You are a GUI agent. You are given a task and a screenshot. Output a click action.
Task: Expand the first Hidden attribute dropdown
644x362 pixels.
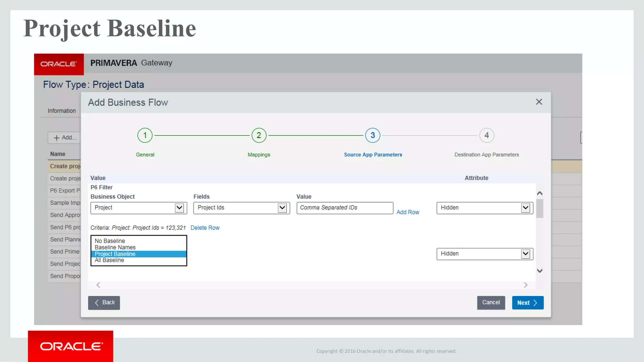click(x=525, y=208)
